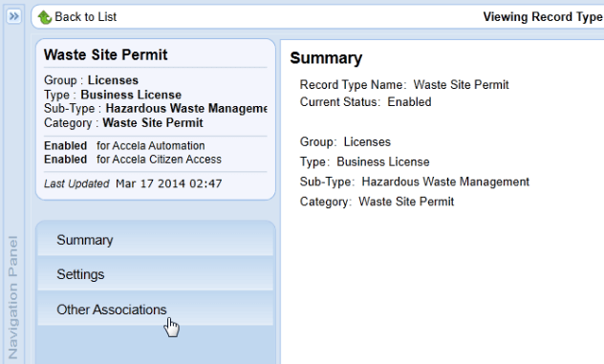Click the Group Licenses line in the left card
Viewport: 604px width, 364px height.
pyautogui.click(x=91, y=80)
